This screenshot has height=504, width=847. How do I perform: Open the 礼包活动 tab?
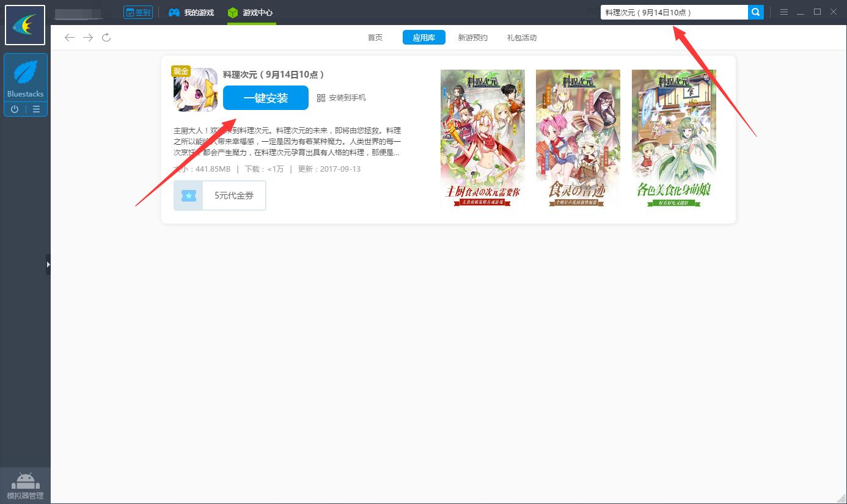click(x=522, y=38)
